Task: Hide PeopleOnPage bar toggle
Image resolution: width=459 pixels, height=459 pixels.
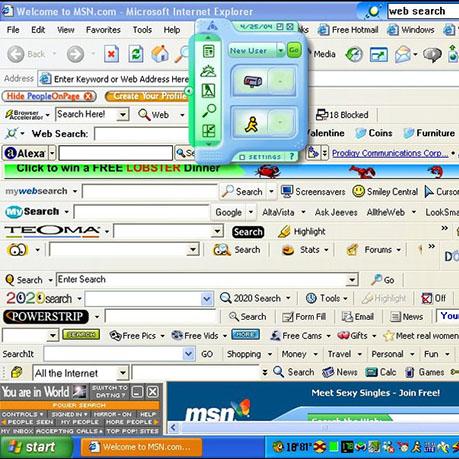Action: 49,96
